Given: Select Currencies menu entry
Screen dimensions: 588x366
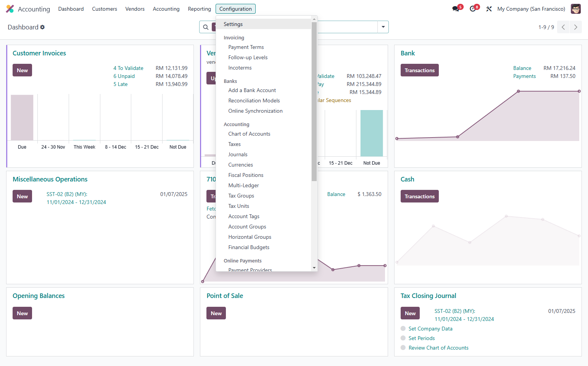Looking at the screenshot, I should (264, 165).
